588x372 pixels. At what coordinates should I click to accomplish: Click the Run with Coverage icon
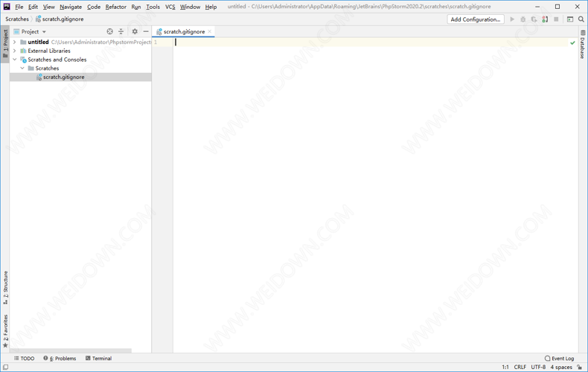pos(534,19)
